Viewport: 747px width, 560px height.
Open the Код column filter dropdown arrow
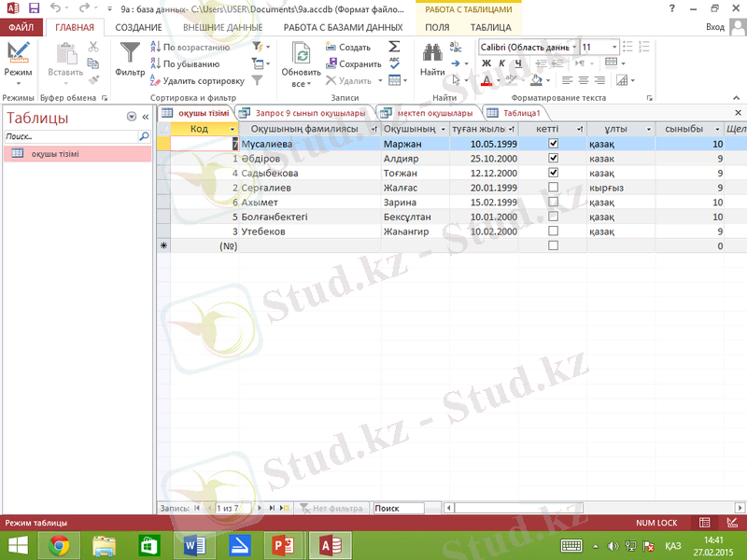click(232, 129)
